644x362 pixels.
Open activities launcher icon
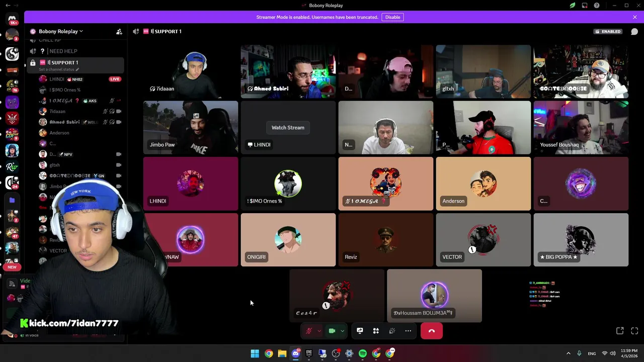(x=376, y=331)
